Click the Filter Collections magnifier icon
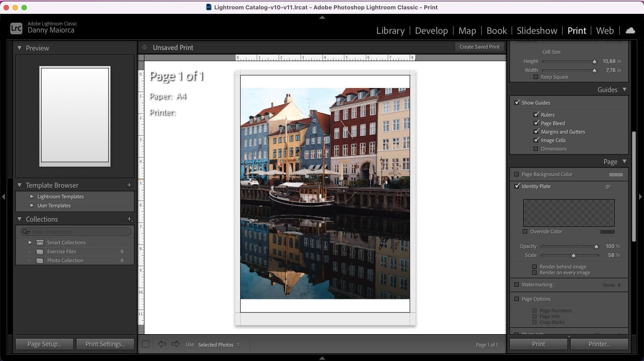 [26, 232]
